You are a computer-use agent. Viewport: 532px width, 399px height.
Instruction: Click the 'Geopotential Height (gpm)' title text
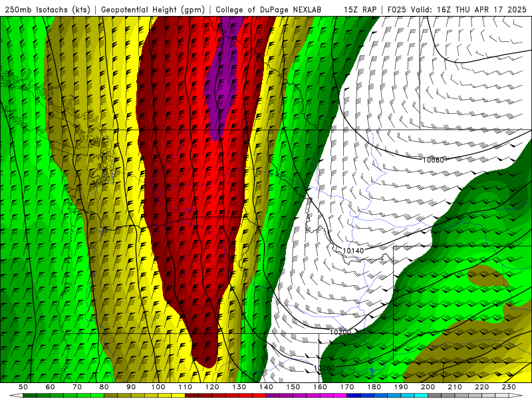point(153,9)
